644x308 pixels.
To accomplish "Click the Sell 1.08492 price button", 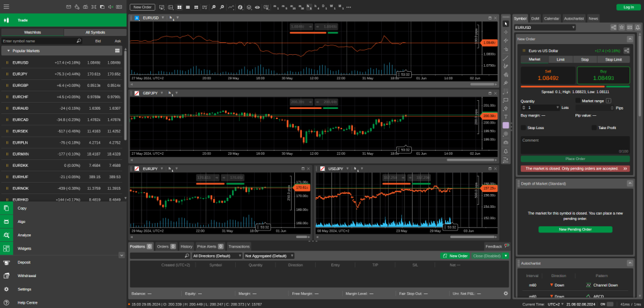I will point(548,75).
